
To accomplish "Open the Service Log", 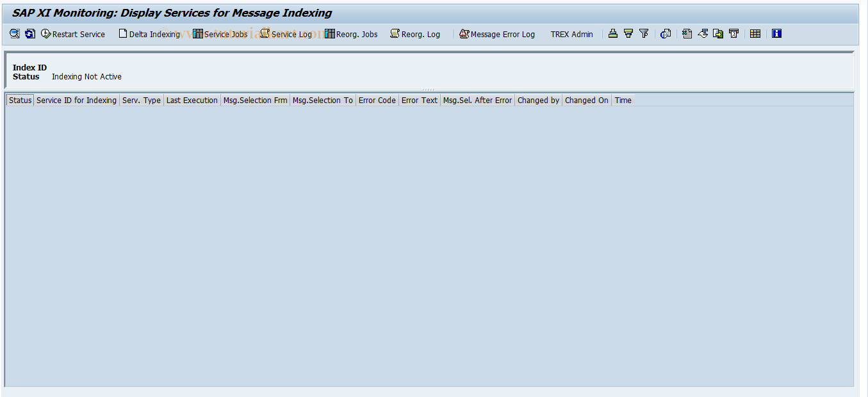I will 286,34.
